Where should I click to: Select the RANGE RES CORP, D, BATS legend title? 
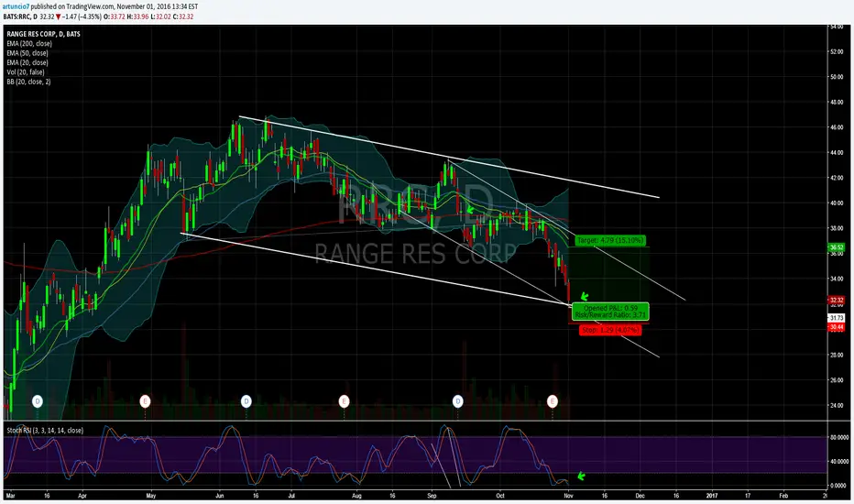[44, 34]
